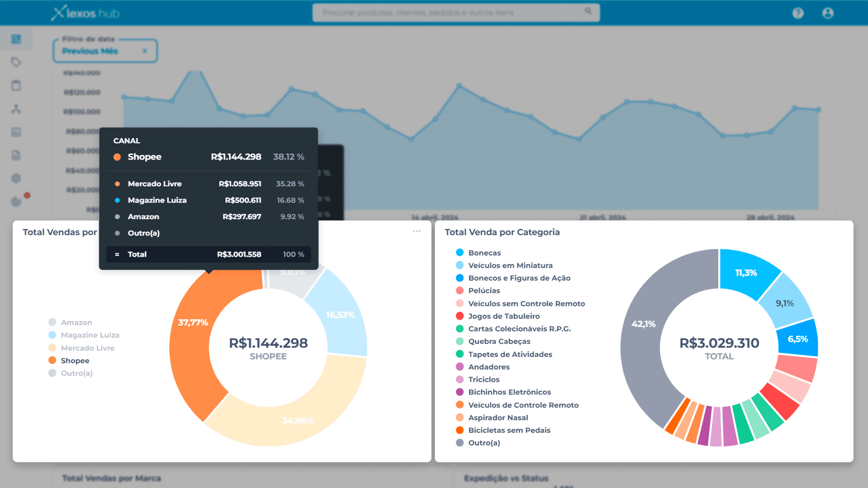868x488 pixels.
Task: Toggle the Shopee legend item
Action: click(x=69, y=361)
